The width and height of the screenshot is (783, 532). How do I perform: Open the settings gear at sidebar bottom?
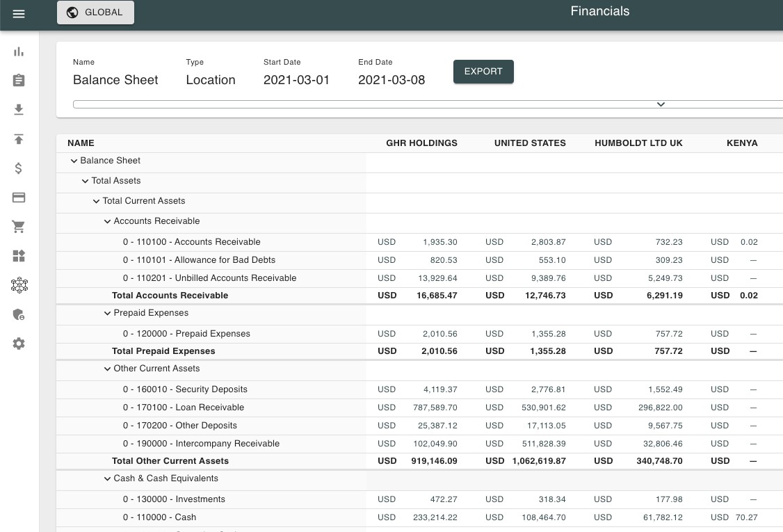click(x=19, y=344)
